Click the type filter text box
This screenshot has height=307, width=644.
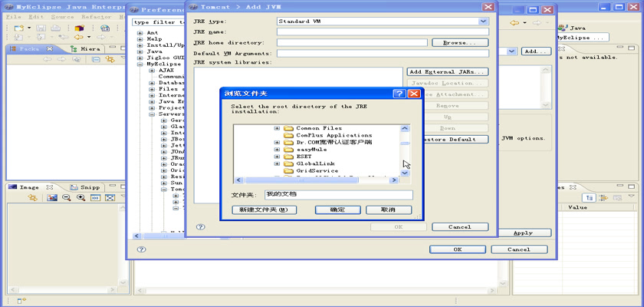point(159,22)
